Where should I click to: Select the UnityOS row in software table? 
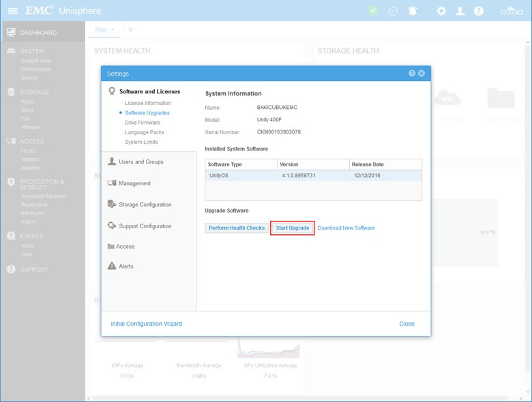314,175
